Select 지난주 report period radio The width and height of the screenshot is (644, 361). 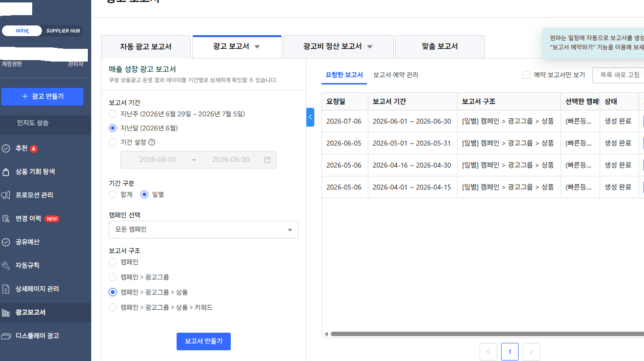tap(113, 114)
